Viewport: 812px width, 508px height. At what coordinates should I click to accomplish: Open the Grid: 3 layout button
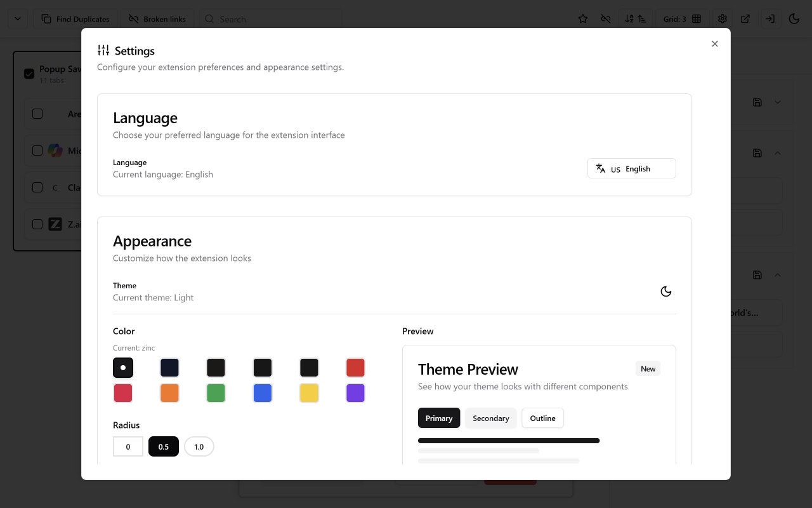[x=682, y=19]
